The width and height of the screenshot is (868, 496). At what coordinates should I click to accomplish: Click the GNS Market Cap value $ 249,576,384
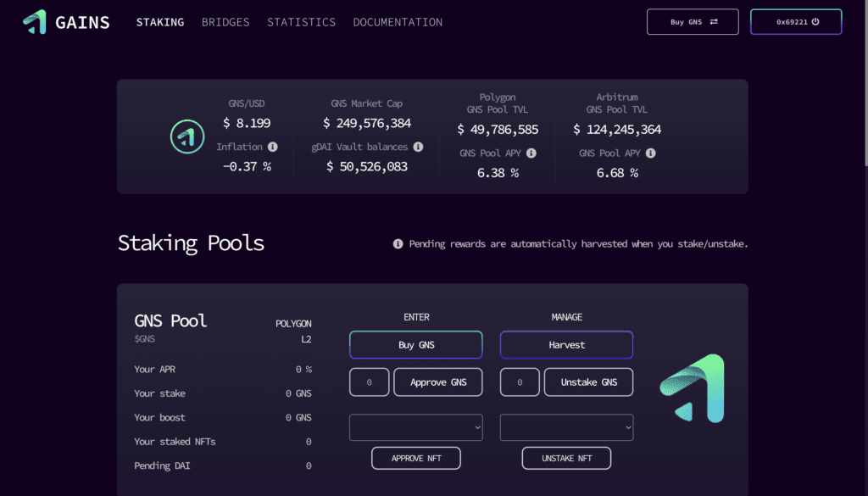tap(367, 123)
